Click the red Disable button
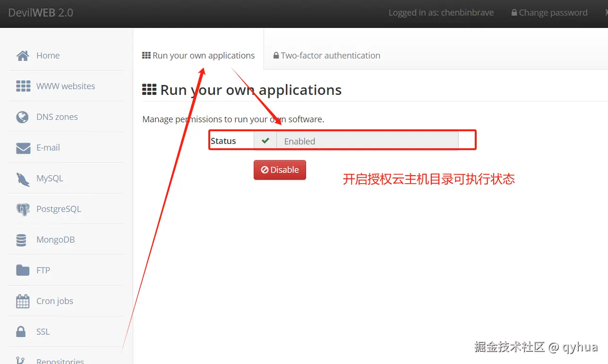 coord(280,170)
